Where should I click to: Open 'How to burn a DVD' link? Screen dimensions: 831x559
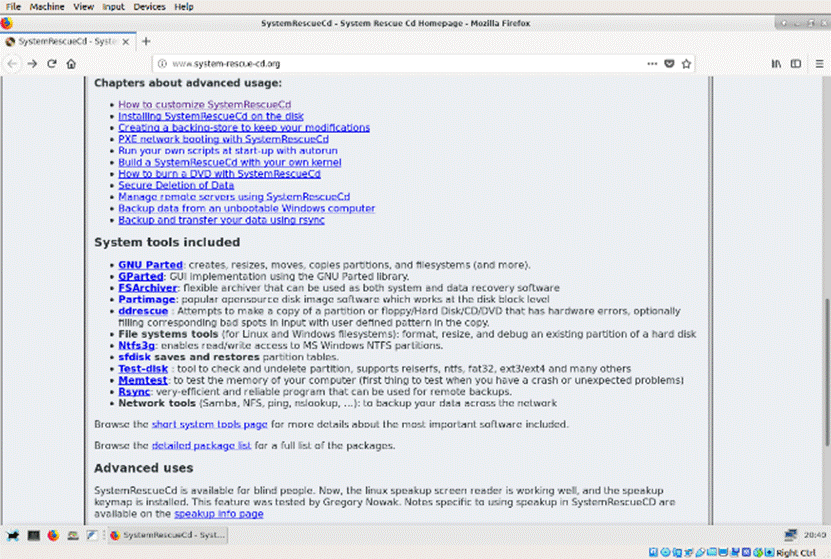(x=219, y=174)
